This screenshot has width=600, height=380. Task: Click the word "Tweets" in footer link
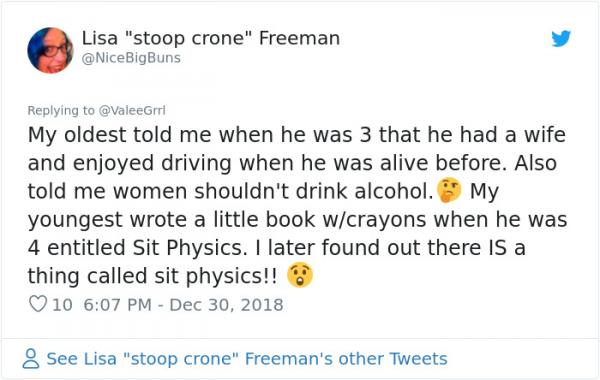[418, 359]
